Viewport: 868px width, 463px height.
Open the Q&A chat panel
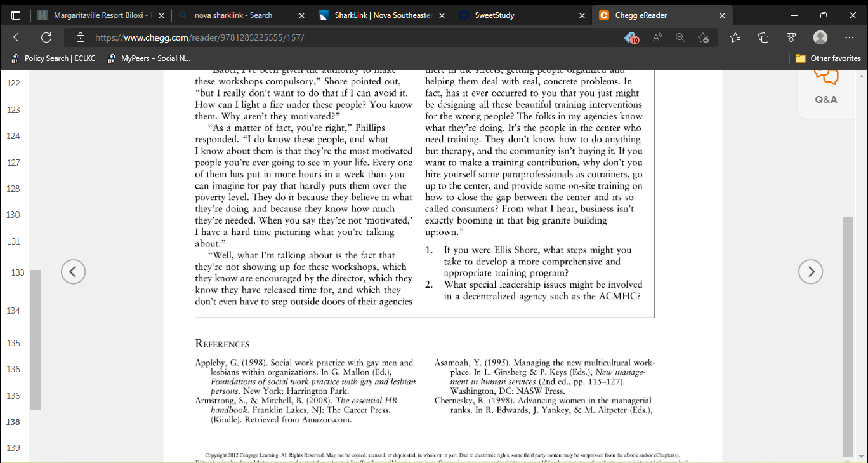pos(826,86)
